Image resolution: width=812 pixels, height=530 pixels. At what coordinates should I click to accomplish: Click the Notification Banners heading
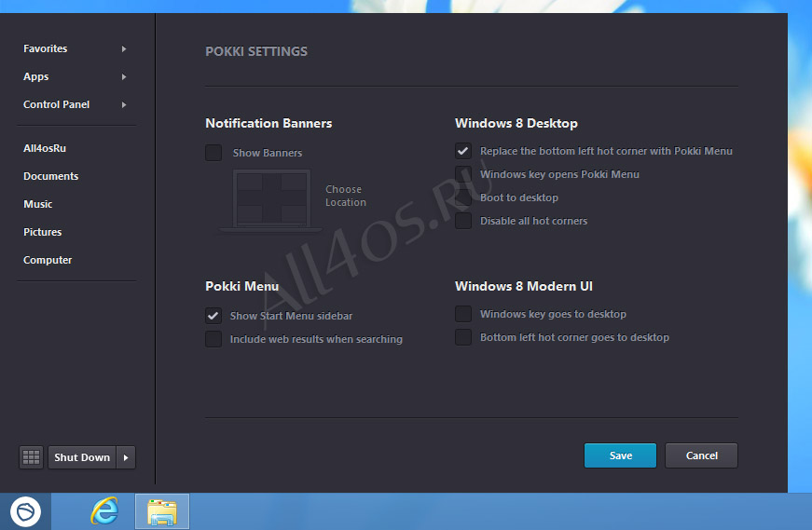tap(268, 123)
